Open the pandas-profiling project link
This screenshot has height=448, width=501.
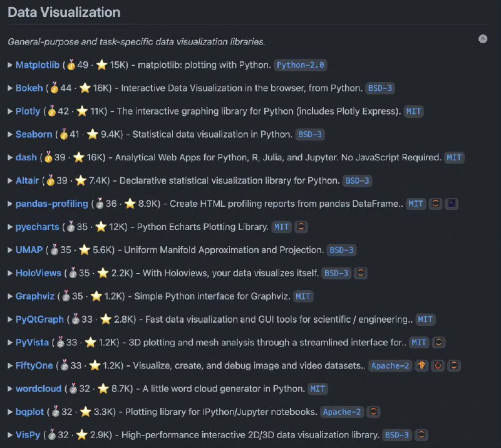52,204
